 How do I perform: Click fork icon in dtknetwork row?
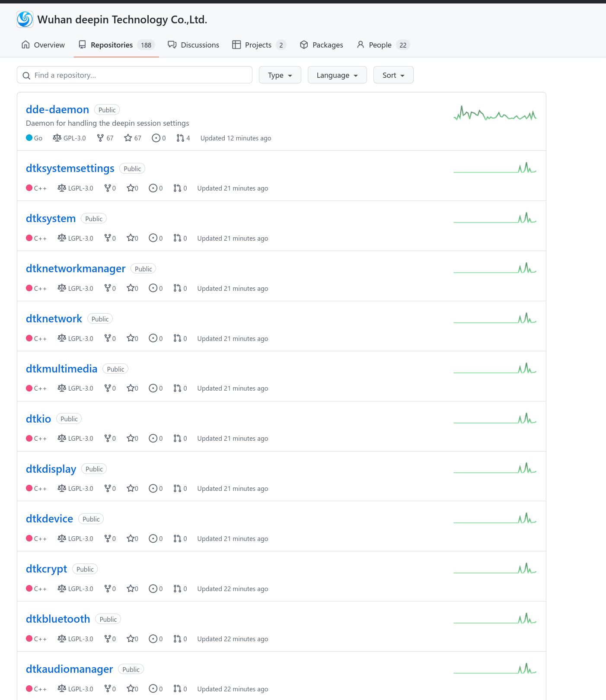click(x=108, y=338)
